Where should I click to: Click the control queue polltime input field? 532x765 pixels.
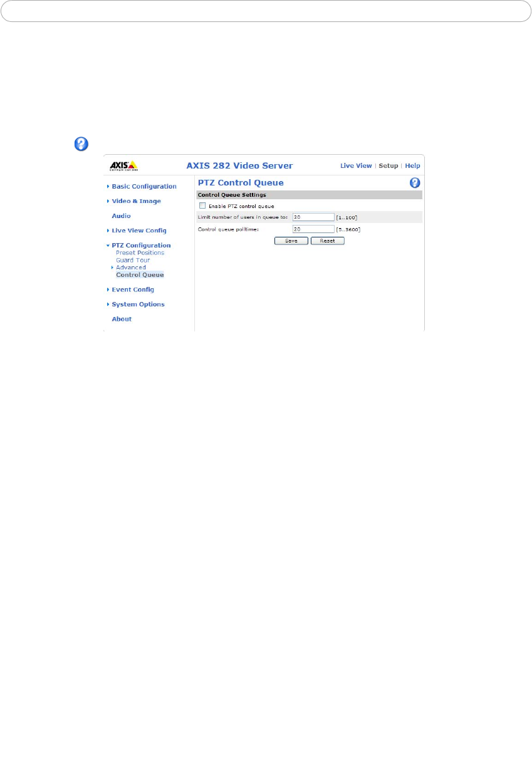click(x=313, y=229)
